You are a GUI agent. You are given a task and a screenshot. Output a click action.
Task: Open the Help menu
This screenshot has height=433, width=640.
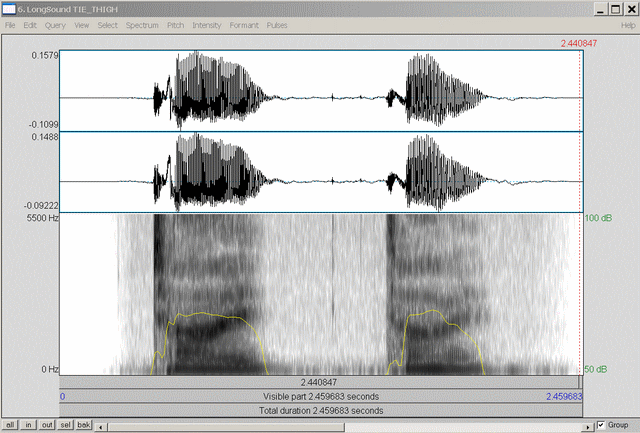point(628,24)
